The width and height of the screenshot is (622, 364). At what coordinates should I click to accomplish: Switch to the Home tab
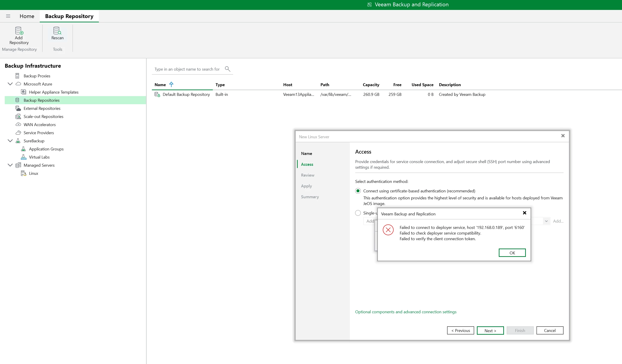click(27, 16)
